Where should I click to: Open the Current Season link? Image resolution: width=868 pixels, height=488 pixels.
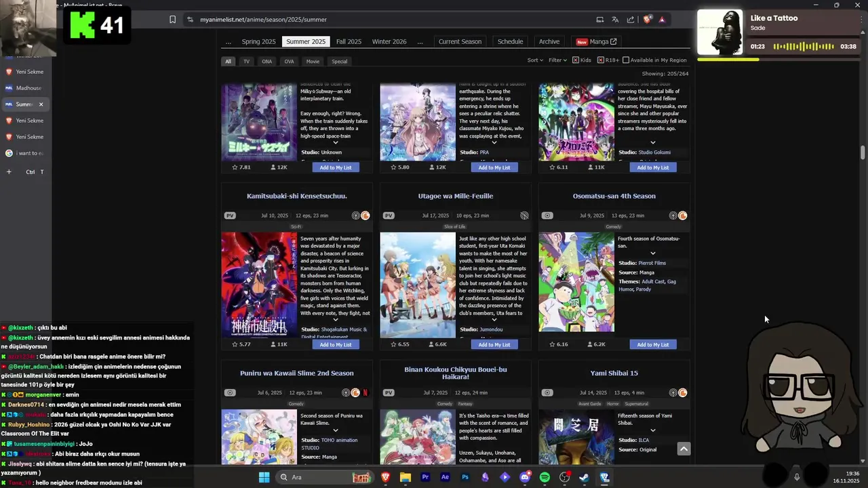point(460,41)
